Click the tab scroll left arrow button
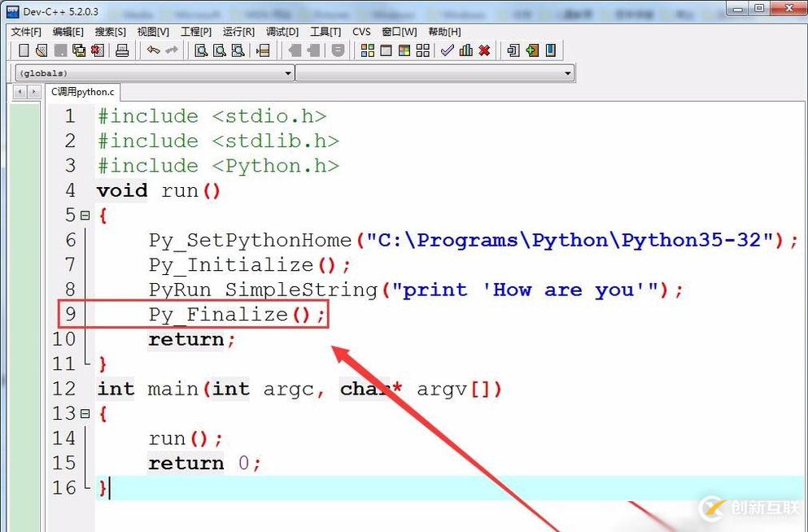 pos(20,92)
